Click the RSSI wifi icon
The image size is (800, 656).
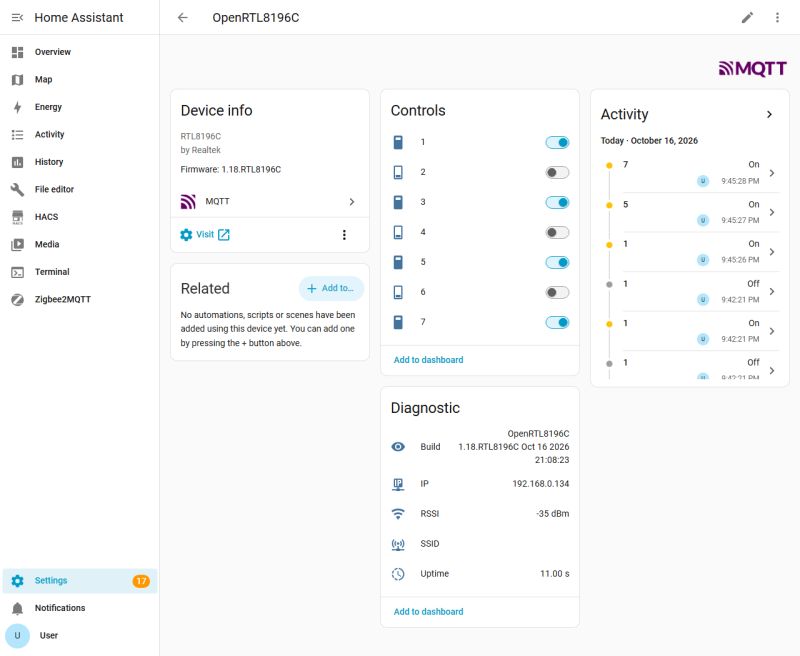[x=398, y=514]
